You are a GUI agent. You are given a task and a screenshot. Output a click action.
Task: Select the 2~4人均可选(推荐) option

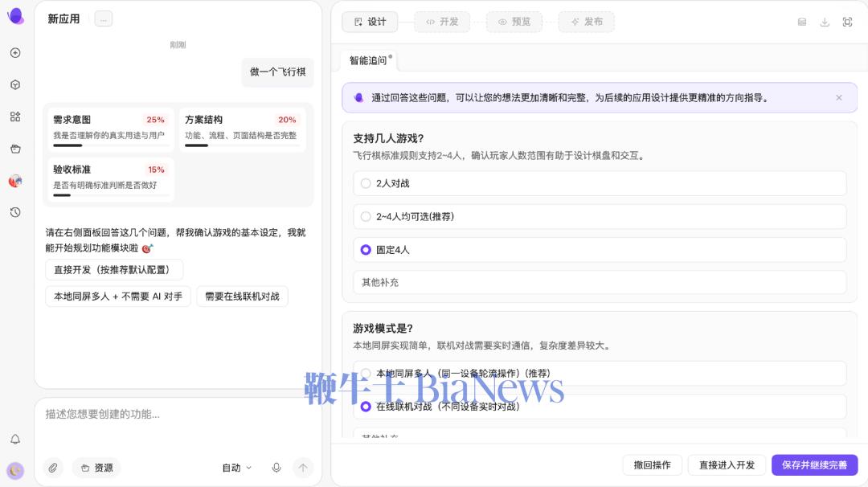(x=600, y=217)
